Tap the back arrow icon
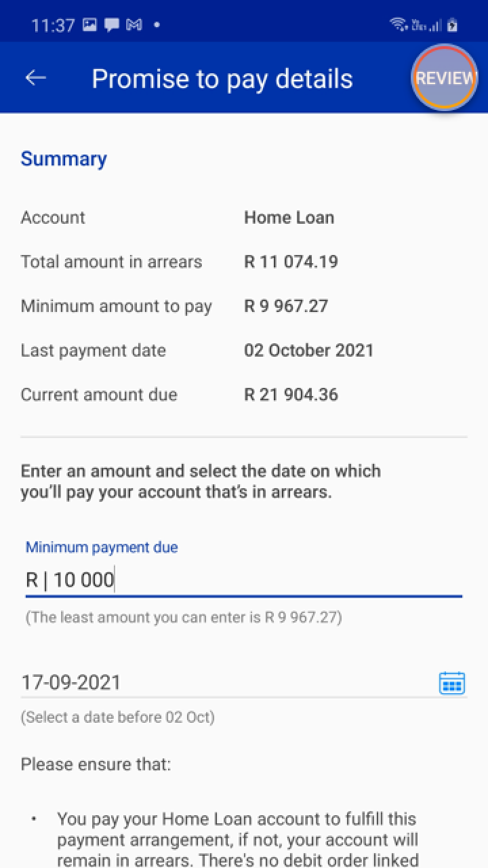Screen dimensions: 488x868 click(35, 78)
